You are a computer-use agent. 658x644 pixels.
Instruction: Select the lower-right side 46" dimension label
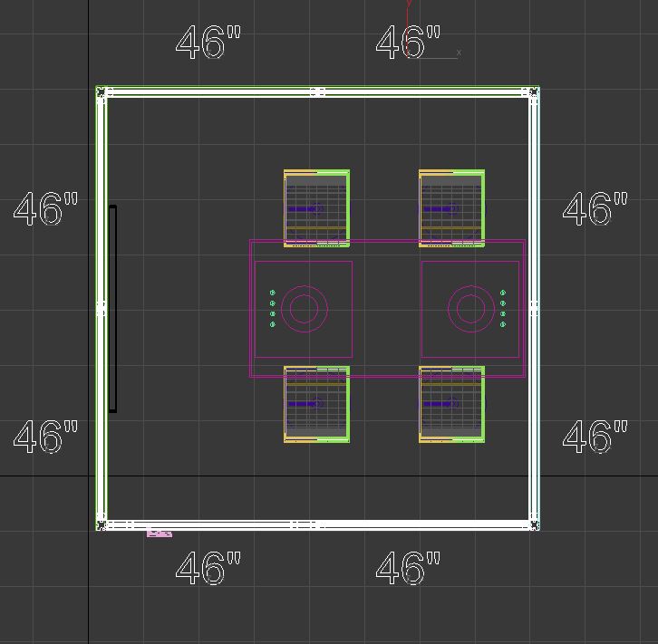pos(595,437)
